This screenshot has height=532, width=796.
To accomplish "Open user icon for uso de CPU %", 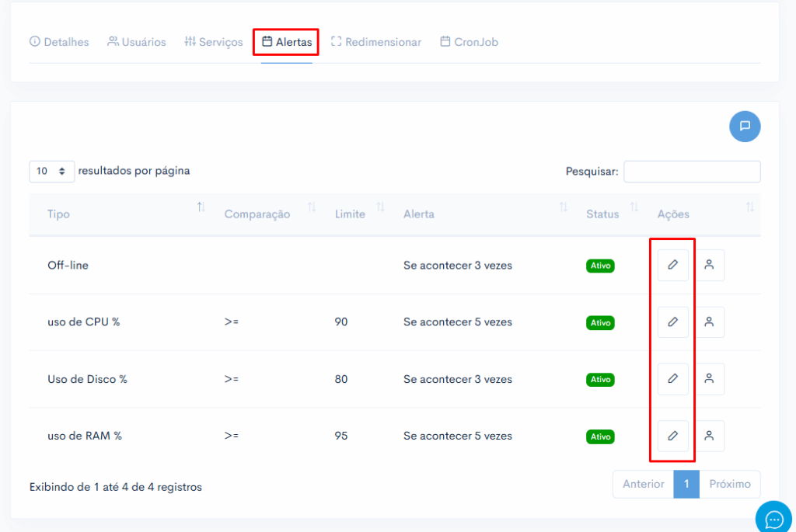I will click(709, 322).
